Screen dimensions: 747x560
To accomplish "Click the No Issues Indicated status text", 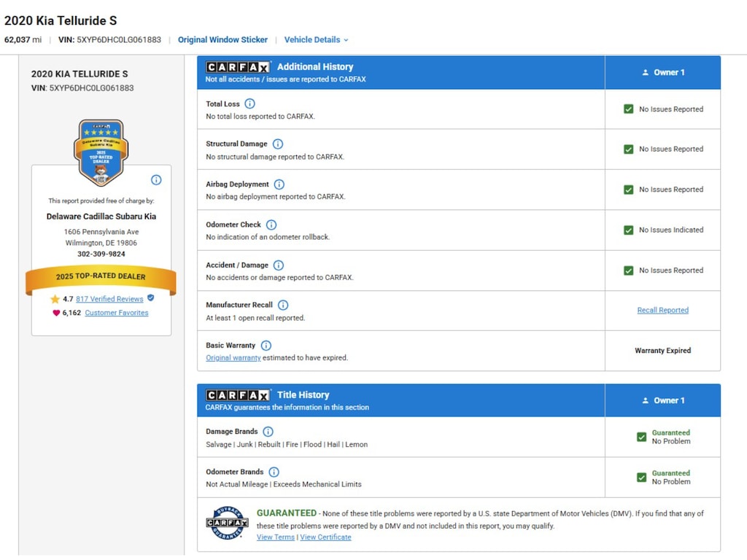I will pyautogui.click(x=671, y=230).
